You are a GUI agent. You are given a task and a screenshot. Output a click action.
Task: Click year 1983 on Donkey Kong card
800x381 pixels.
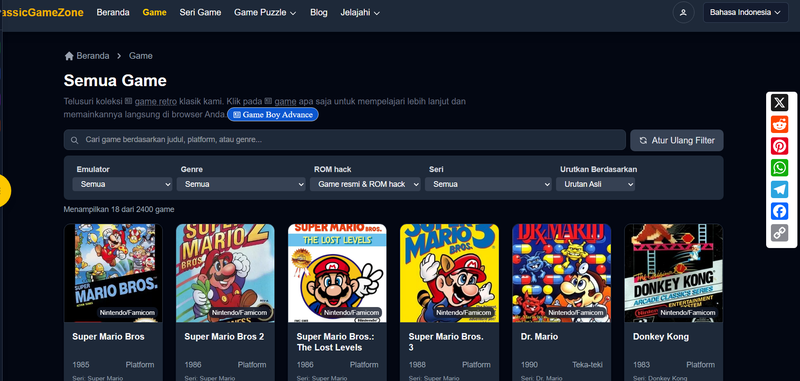pos(641,365)
